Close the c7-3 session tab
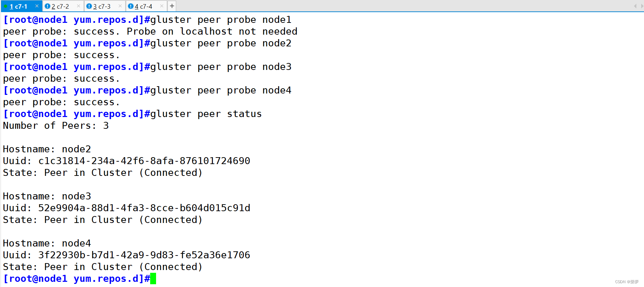The height and width of the screenshot is (287, 644). (120, 6)
